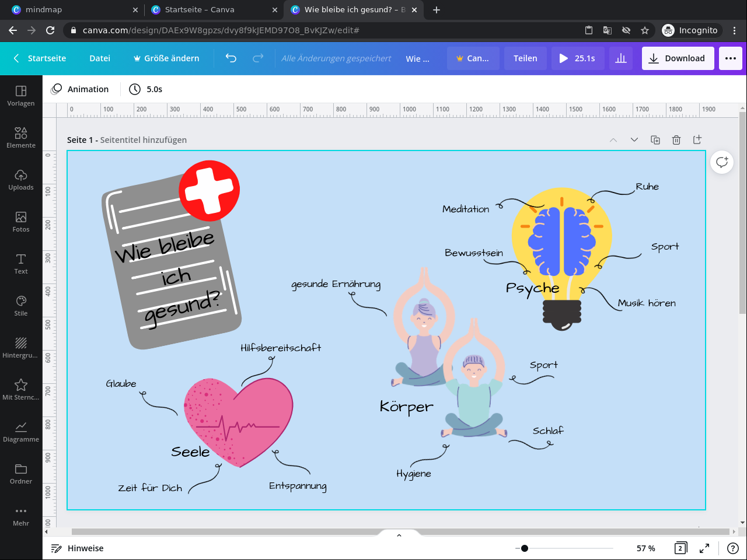The width and height of the screenshot is (747, 560).
Task: Select the 'Psyche' text on canvas
Action: [533, 288]
